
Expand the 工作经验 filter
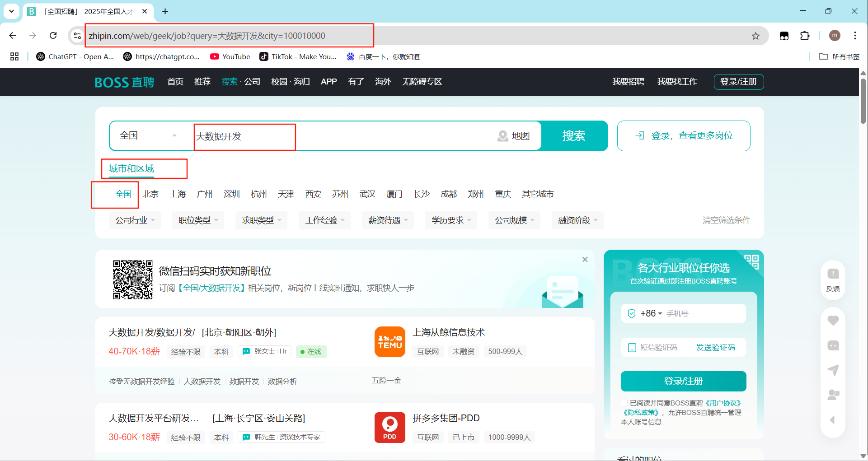pyautogui.click(x=324, y=220)
